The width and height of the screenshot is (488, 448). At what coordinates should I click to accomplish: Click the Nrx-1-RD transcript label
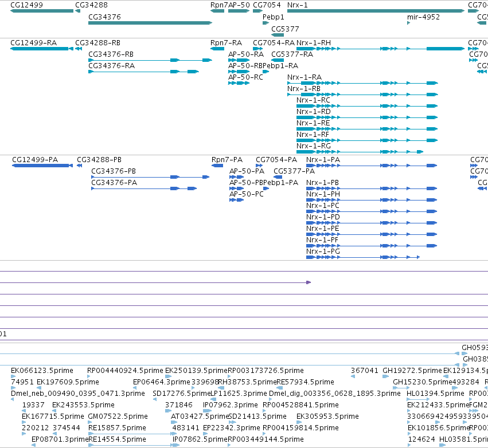[314, 112]
